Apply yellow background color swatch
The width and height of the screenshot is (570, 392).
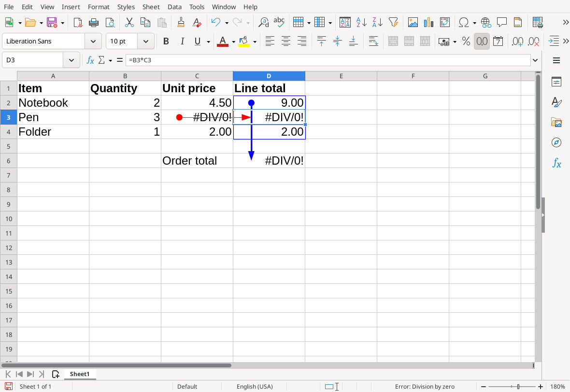(x=244, y=42)
